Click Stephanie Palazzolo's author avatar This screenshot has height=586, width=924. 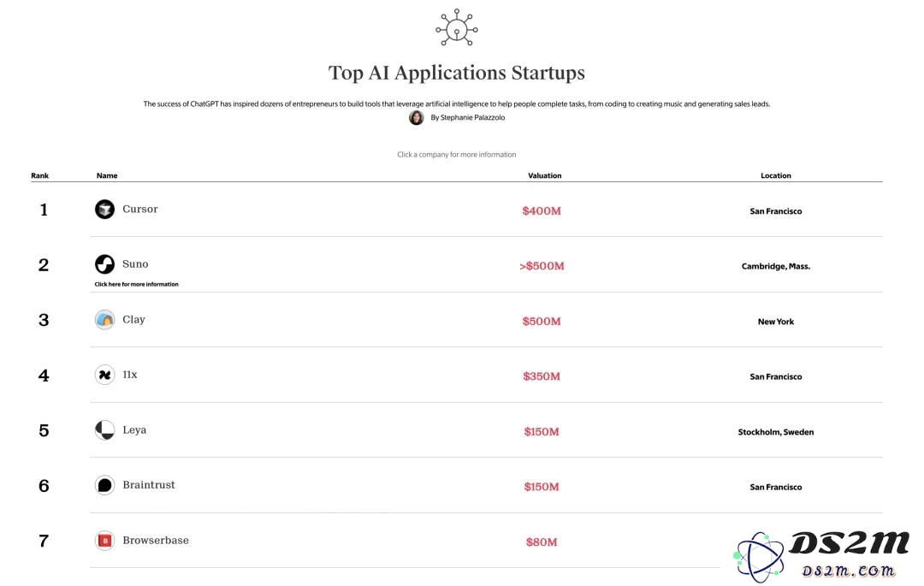pos(417,118)
